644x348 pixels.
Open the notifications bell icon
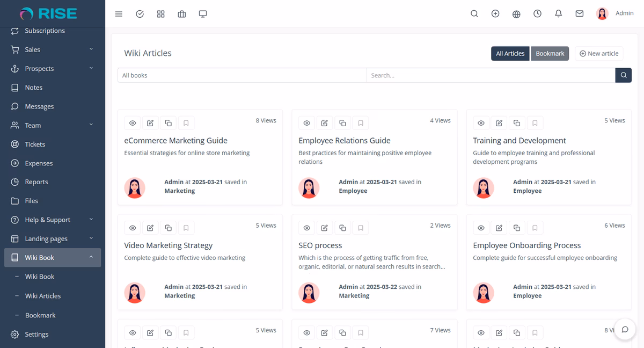(x=558, y=13)
